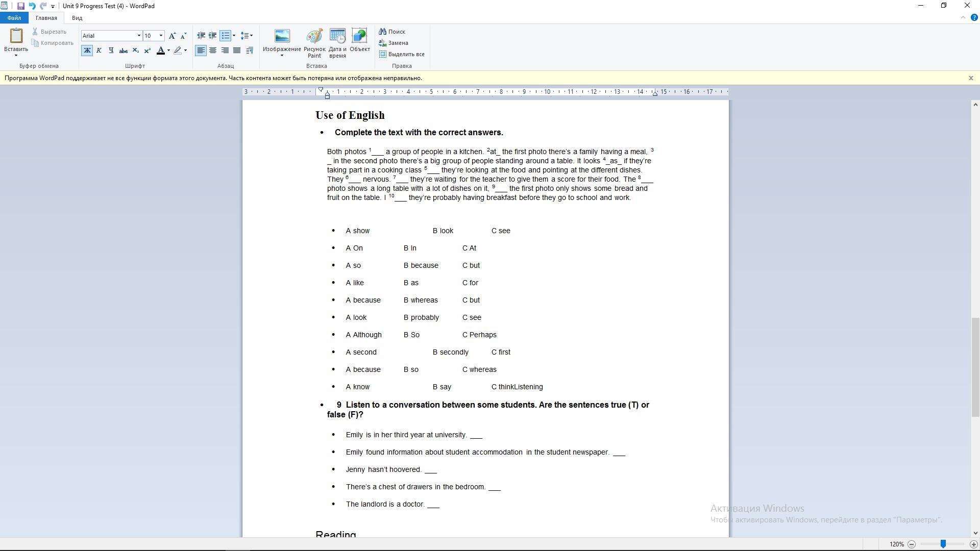
Task: Click the first-line indent ruler marker
Action: click(x=321, y=90)
